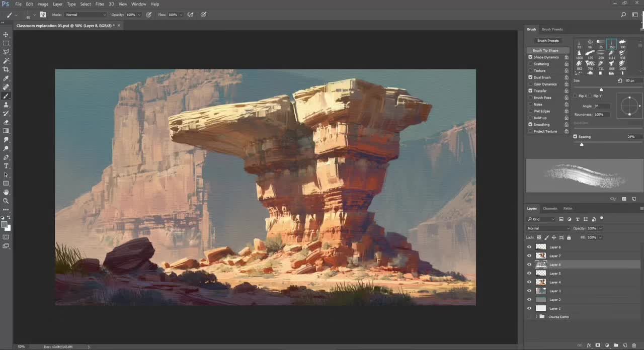Screen dimensions: 644x350
Task: Enable the Texture checkbox
Action: 530,71
